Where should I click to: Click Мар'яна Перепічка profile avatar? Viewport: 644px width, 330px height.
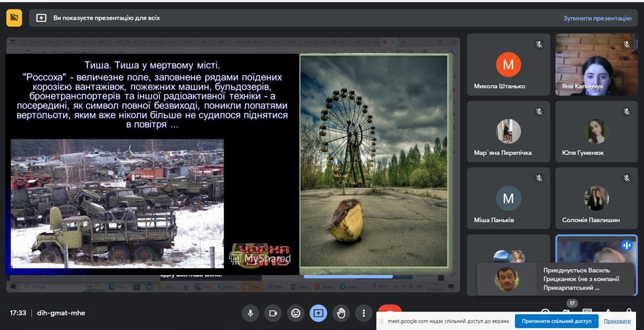click(508, 131)
